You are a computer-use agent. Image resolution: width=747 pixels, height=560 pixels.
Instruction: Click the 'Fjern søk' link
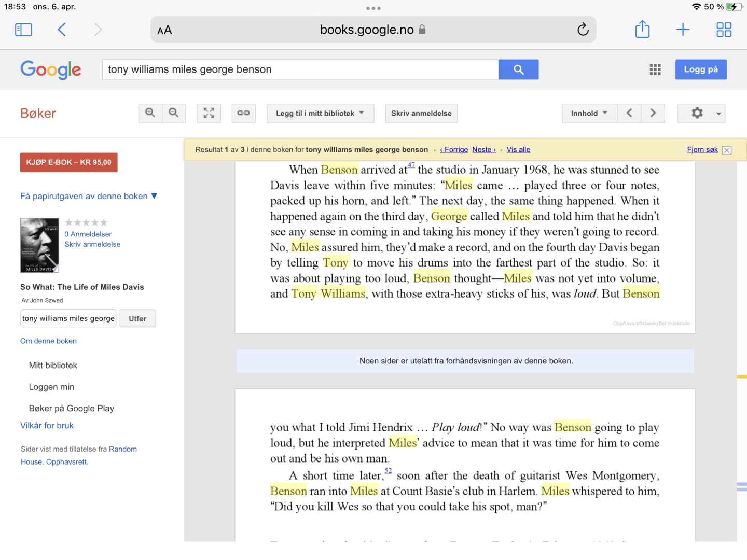pos(702,150)
